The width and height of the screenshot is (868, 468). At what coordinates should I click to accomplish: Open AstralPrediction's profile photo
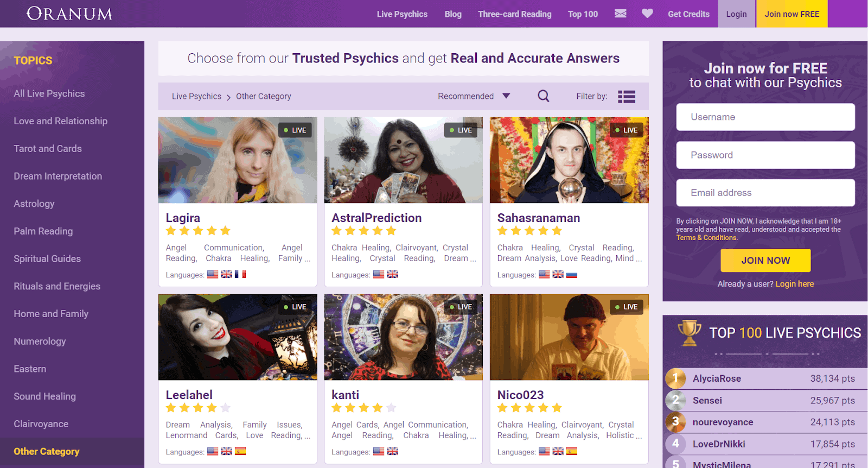403,160
